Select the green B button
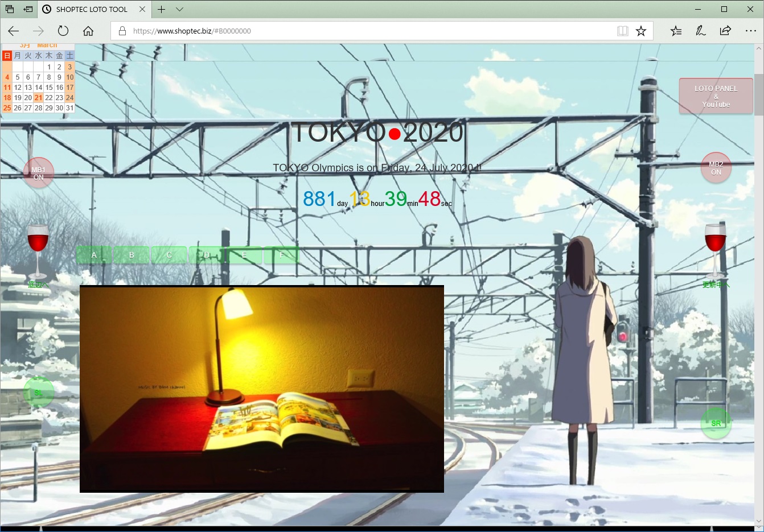The height and width of the screenshot is (532, 764). click(132, 255)
